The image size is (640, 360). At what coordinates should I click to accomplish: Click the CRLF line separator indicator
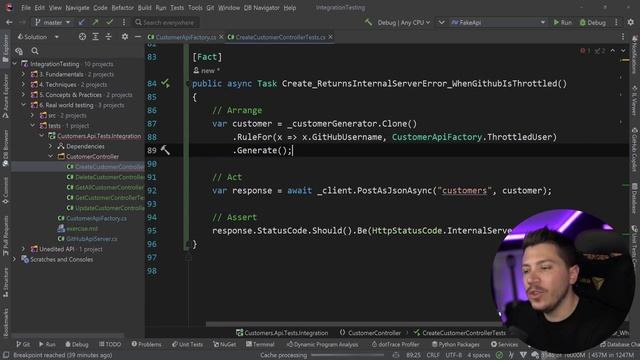point(433,355)
